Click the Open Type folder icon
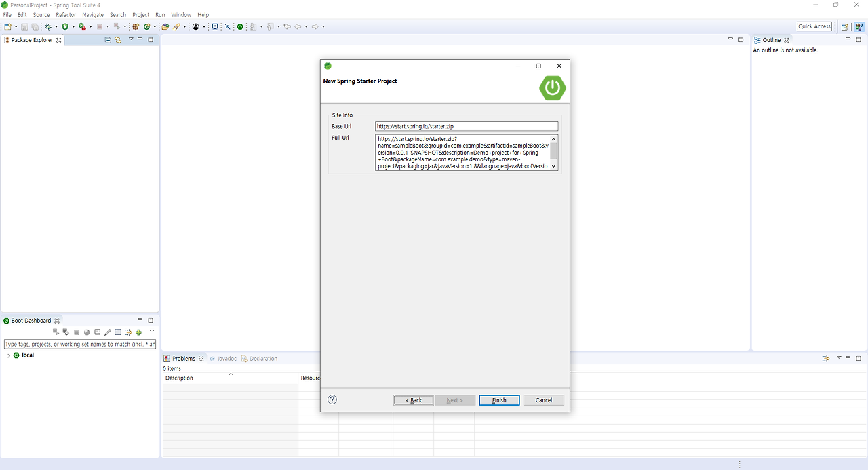Image resolution: width=868 pixels, height=470 pixels. [165, 26]
